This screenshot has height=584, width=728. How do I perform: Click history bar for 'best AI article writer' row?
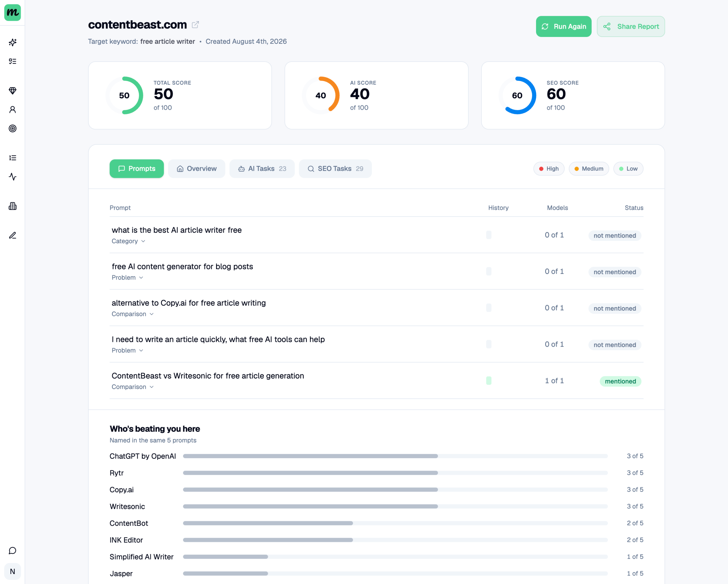pos(489,235)
